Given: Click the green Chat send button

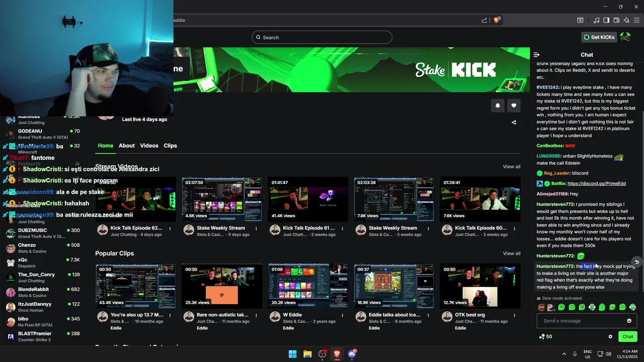Looking at the screenshot, I should click(x=627, y=337).
